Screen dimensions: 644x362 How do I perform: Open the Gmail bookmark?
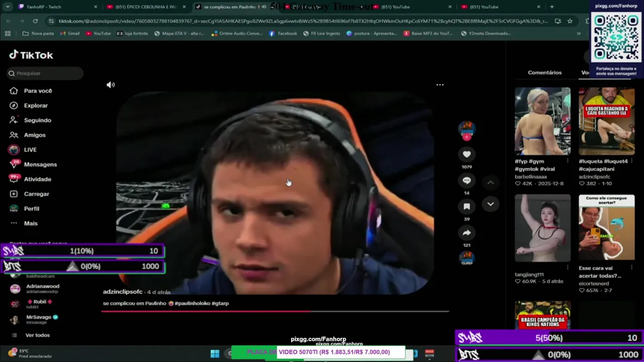click(x=69, y=34)
